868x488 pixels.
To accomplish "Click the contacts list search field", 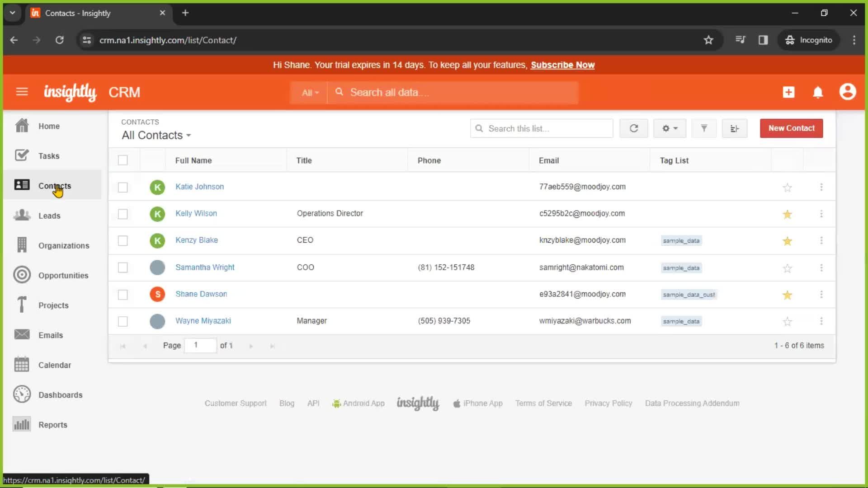I will pos(541,128).
